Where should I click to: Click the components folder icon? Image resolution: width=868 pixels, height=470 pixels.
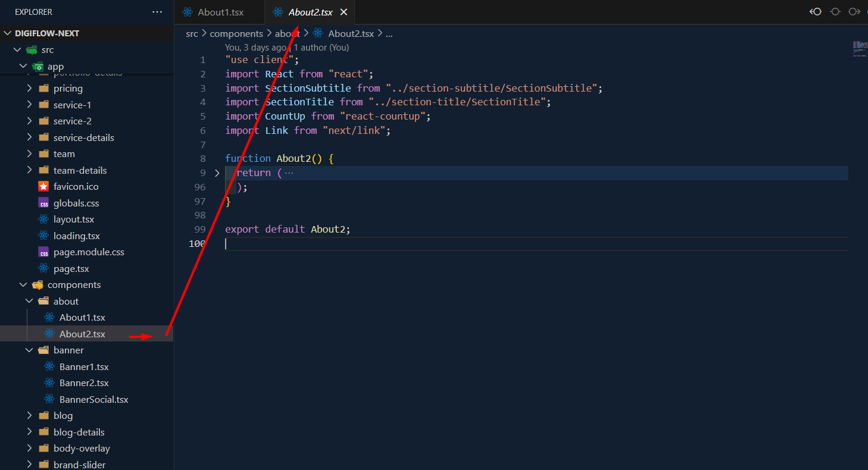click(x=38, y=285)
